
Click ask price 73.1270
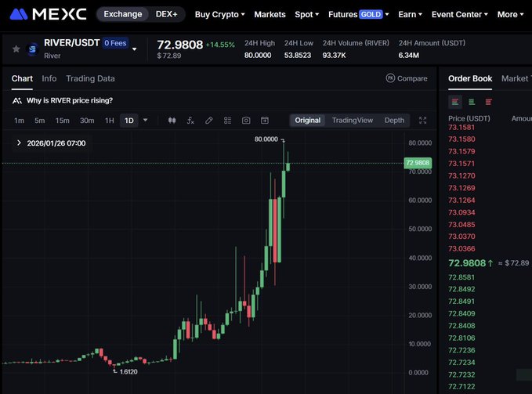(x=461, y=176)
